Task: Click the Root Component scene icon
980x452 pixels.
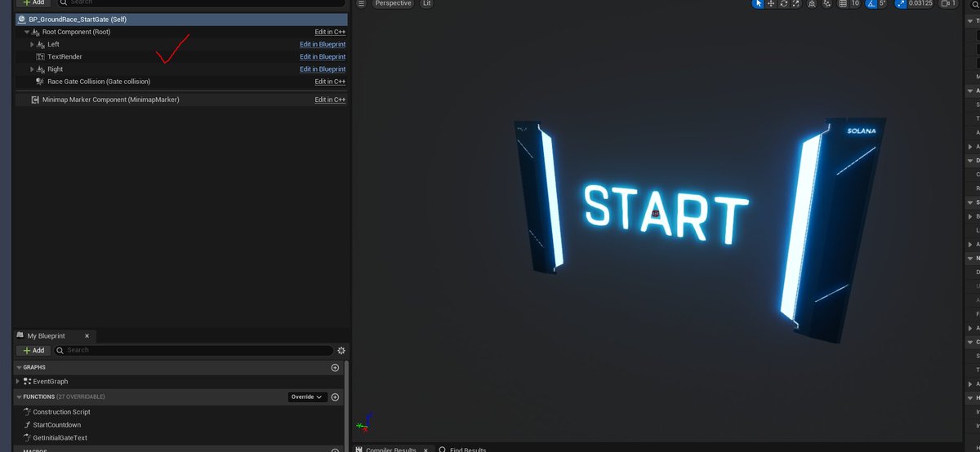Action: tap(35, 32)
